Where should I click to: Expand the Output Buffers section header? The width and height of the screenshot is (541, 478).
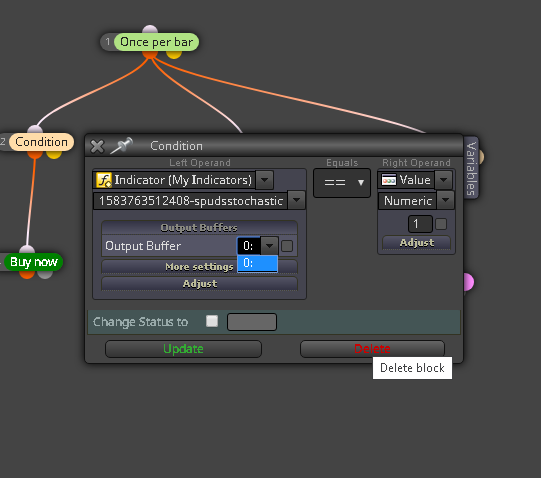coord(199,227)
